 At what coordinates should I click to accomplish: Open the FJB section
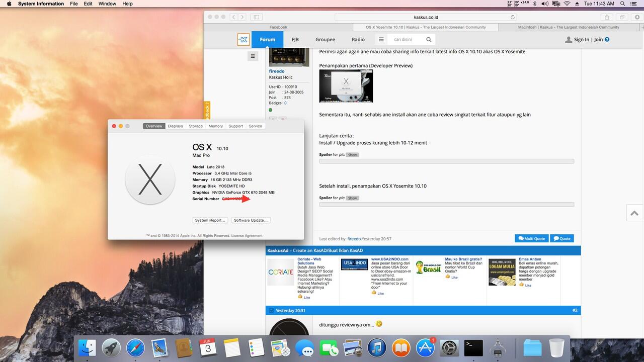tap(295, 40)
